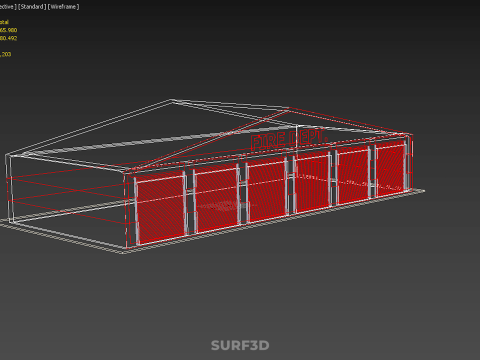Select the yellow 65.980 statistics value
Screen dimensions: 480x360
coord(8,30)
